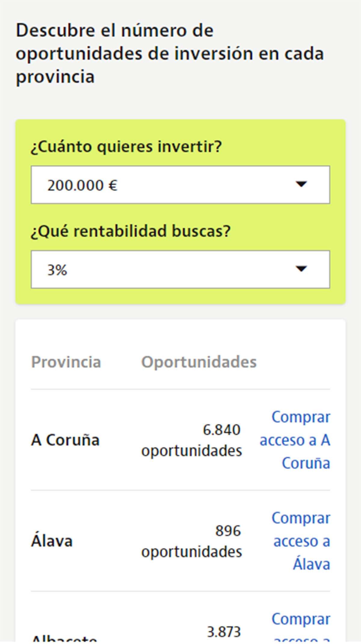Select the Álava province name
The width and height of the screenshot is (361, 644).
coord(52,541)
